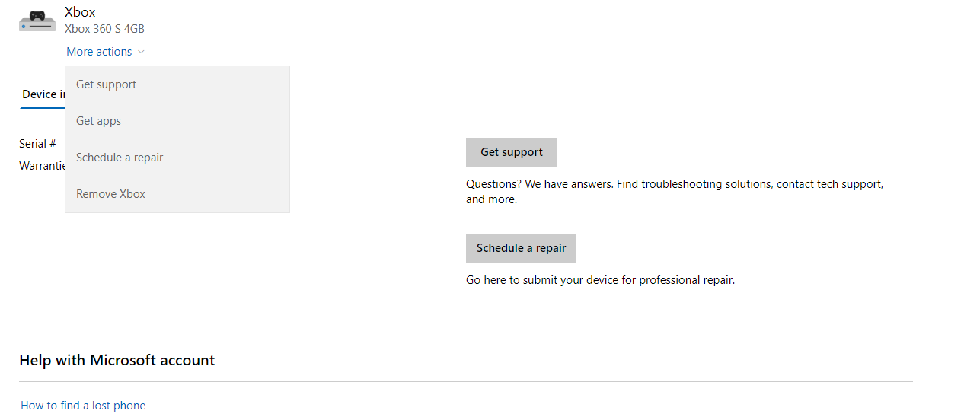Click the gray Get support button

(x=512, y=152)
